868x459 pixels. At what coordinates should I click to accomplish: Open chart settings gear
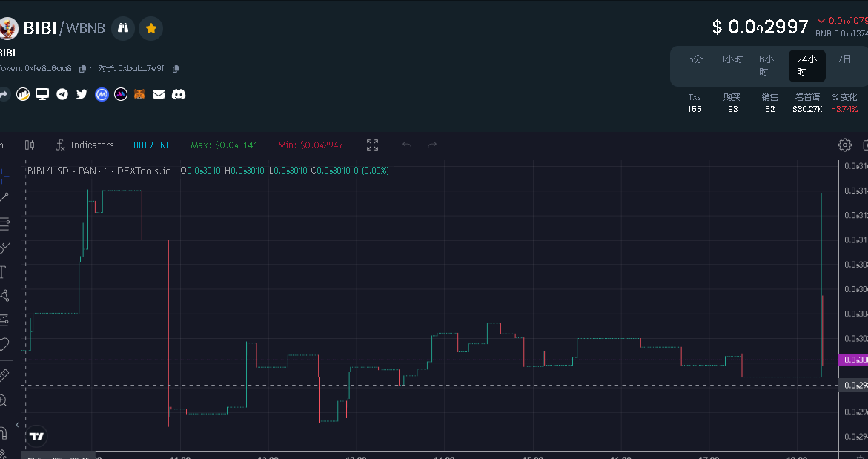click(x=845, y=145)
